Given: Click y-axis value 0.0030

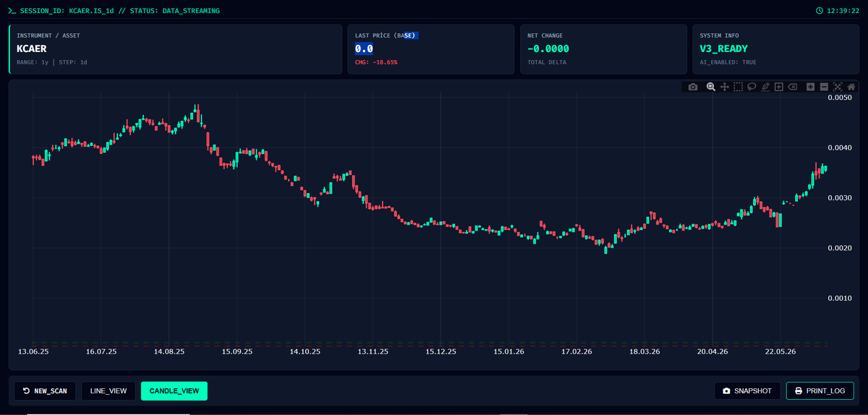Looking at the screenshot, I should pos(839,197).
